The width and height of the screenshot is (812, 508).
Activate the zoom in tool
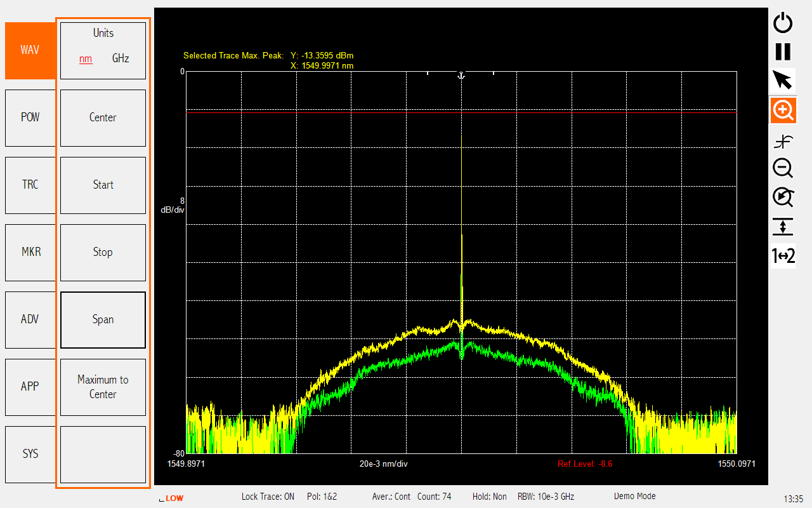click(783, 110)
